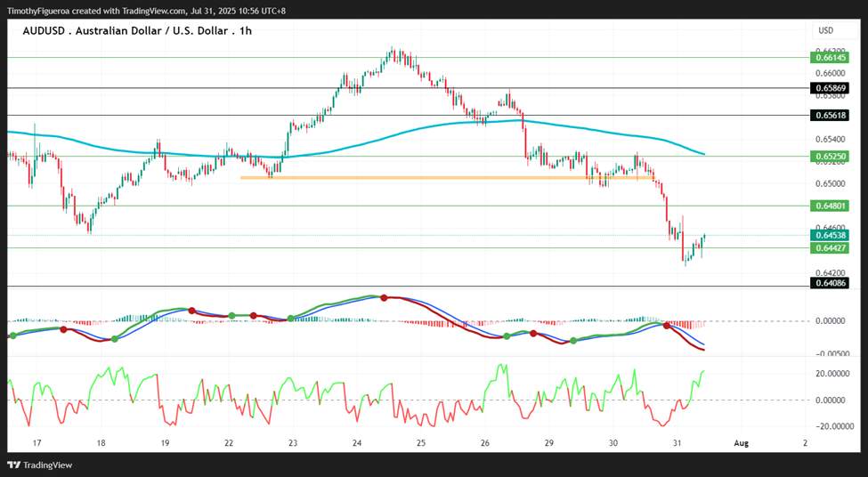Pick the green 0.65250 price level label
Screen dimensions: 868x477
829,157
